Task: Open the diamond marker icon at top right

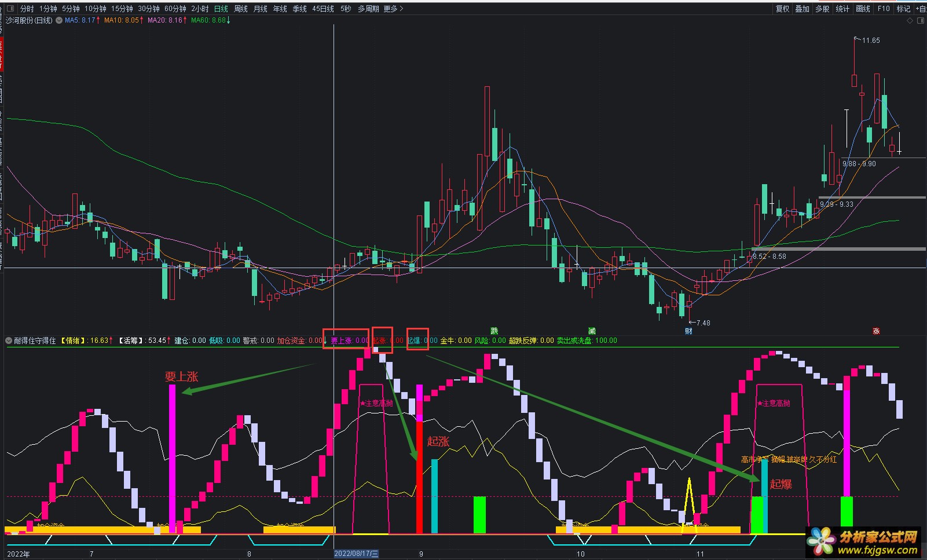Action: 910,20
